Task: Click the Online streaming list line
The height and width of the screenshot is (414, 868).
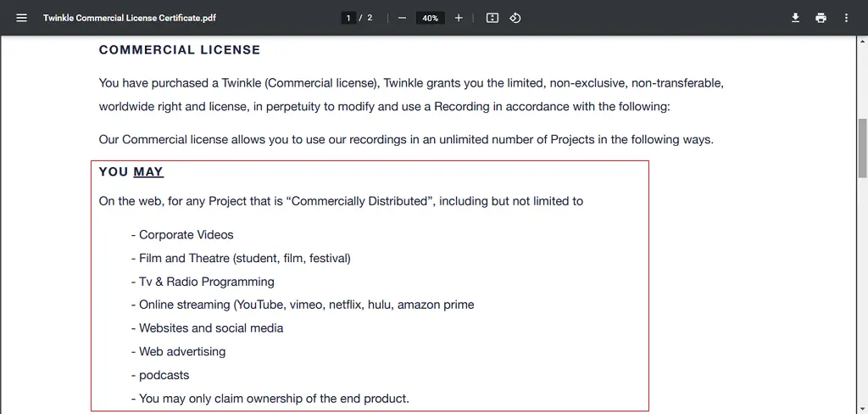Action: click(303, 305)
